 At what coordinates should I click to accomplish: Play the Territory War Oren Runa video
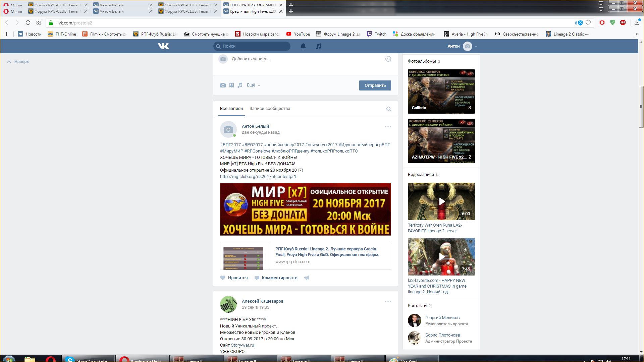(x=441, y=201)
